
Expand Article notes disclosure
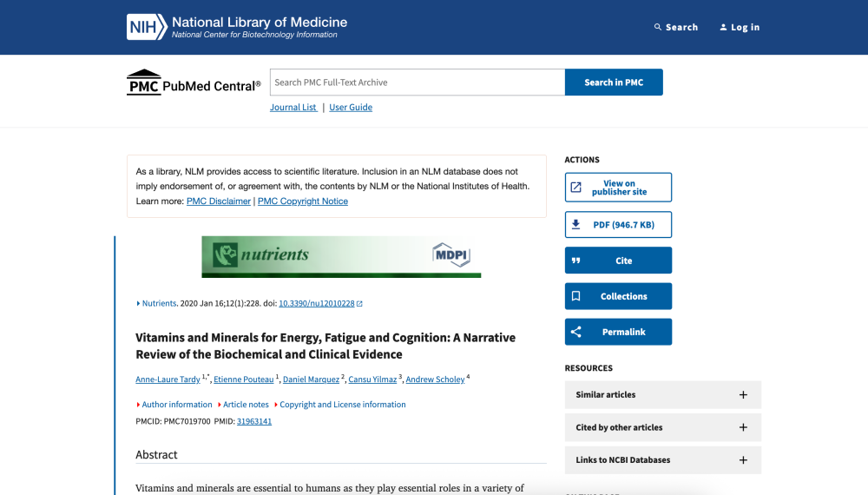[243, 404]
